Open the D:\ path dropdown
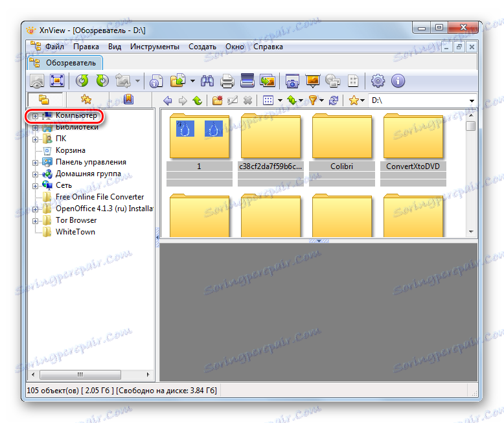 [x=471, y=100]
